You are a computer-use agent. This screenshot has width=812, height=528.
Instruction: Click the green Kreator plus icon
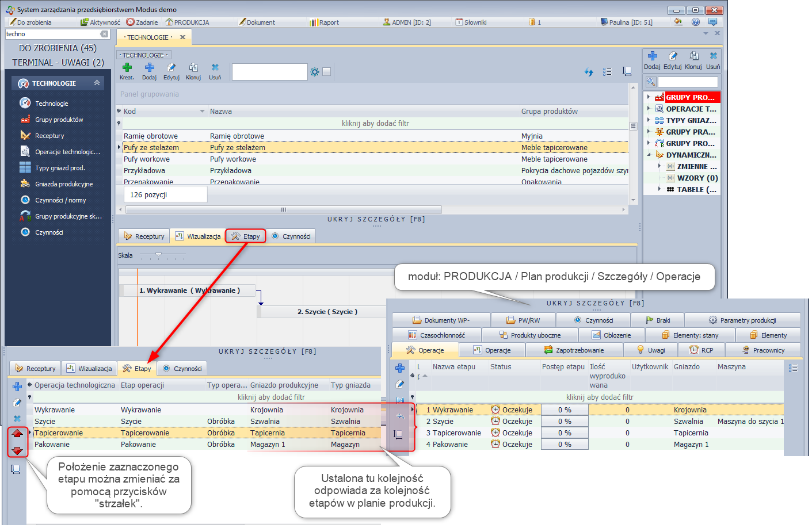pos(127,68)
